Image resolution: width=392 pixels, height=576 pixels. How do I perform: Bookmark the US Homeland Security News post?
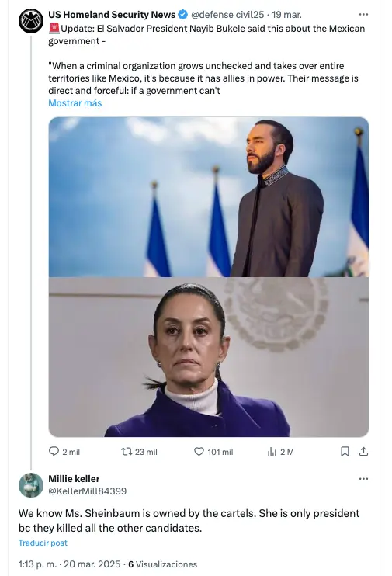(345, 452)
